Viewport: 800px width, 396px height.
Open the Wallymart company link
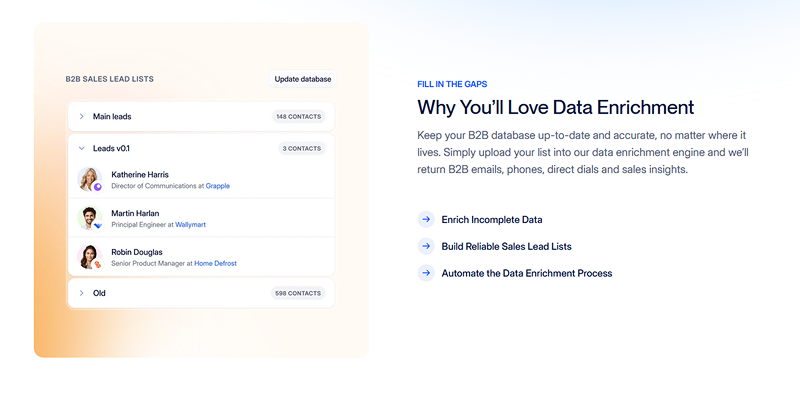[191, 225]
